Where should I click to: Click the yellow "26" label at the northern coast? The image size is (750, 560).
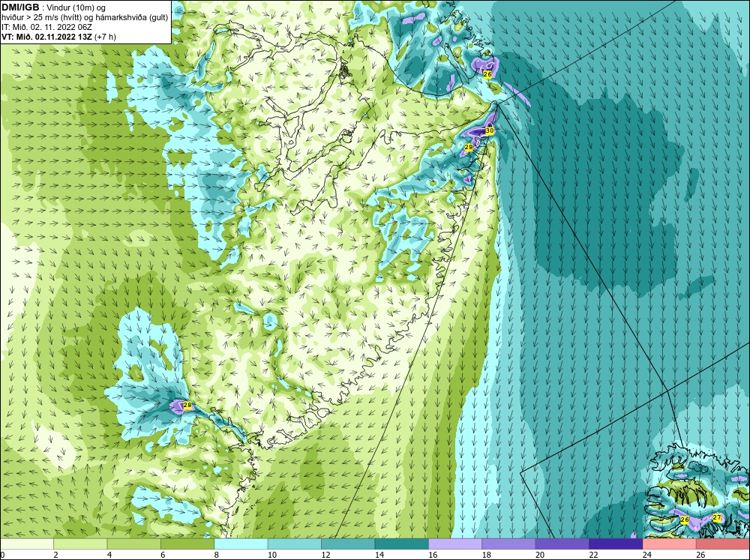pyautogui.click(x=487, y=74)
